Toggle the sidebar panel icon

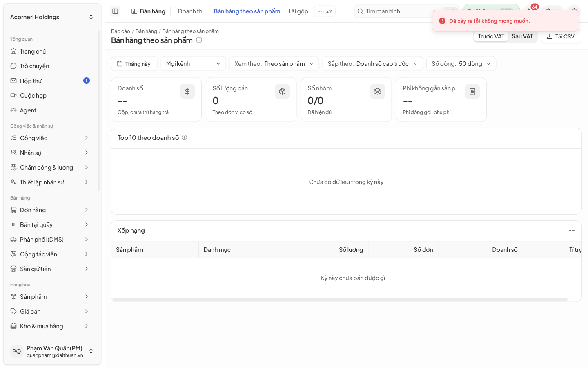point(115,11)
